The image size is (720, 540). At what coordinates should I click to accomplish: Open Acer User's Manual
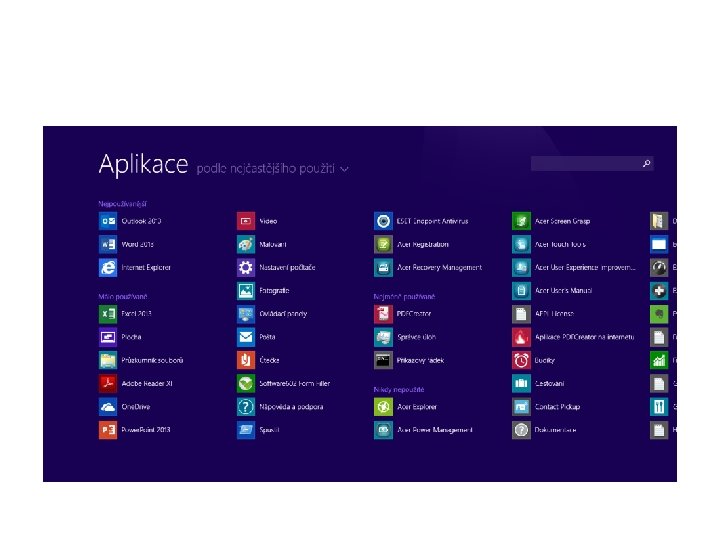click(552, 291)
